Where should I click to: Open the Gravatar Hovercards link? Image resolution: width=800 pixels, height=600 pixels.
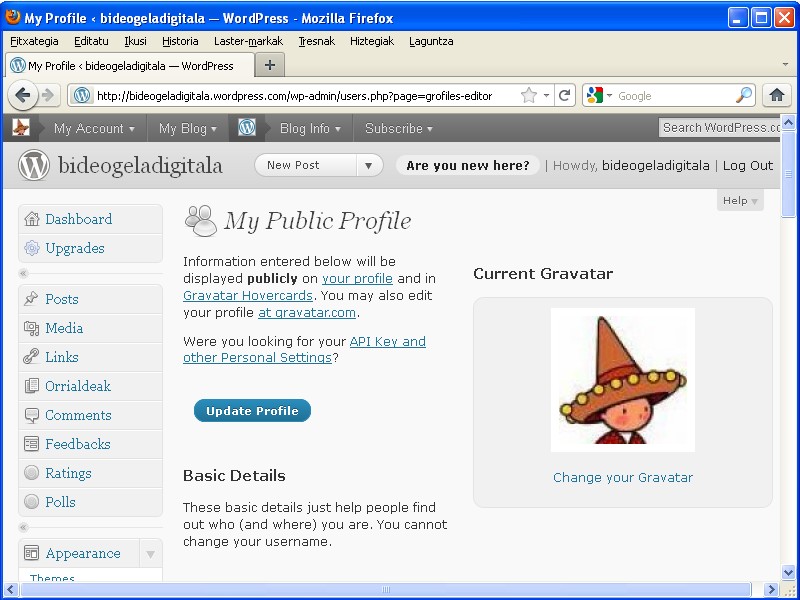tap(248, 295)
